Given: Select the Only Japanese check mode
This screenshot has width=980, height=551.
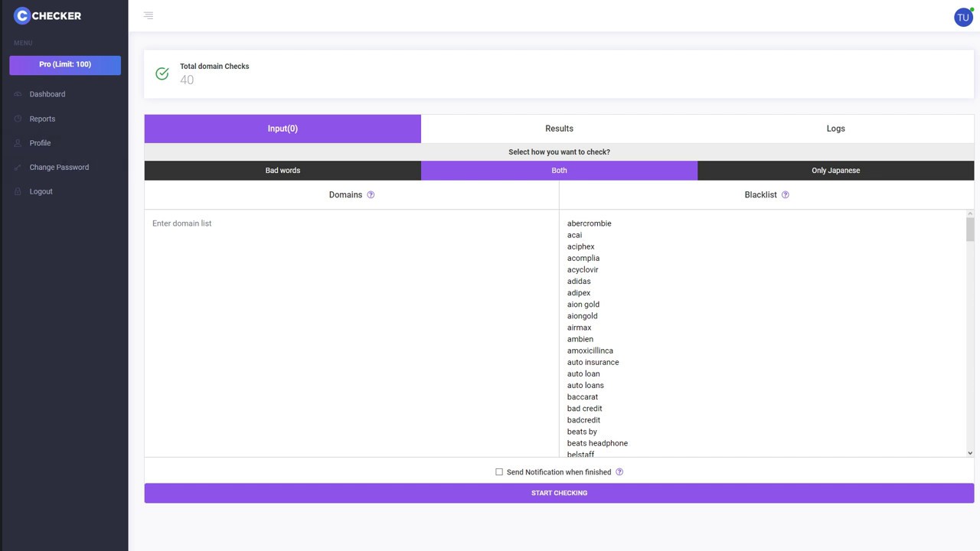Looking at the screenshot, I should click(x=835, y=171).
